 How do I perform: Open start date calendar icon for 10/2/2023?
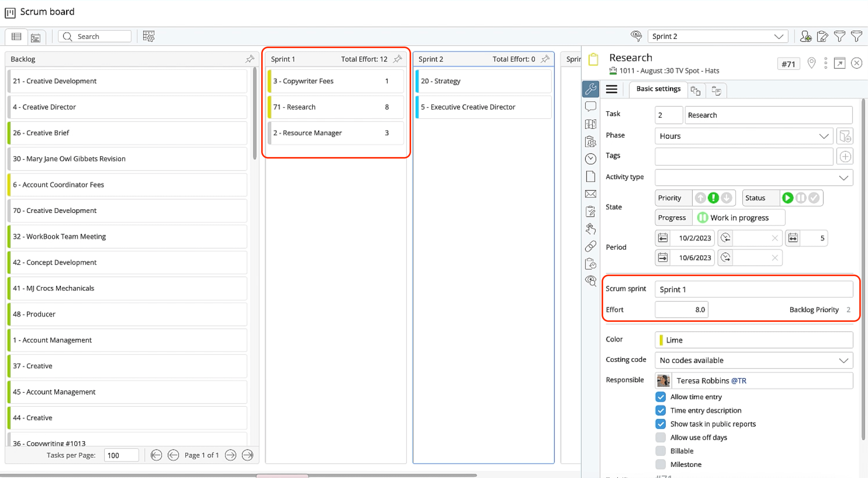click(x=663, y=238)
